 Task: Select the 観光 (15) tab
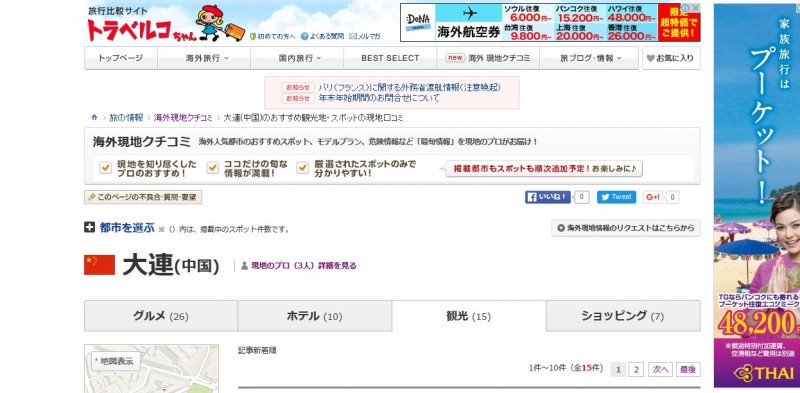point(469,316)
